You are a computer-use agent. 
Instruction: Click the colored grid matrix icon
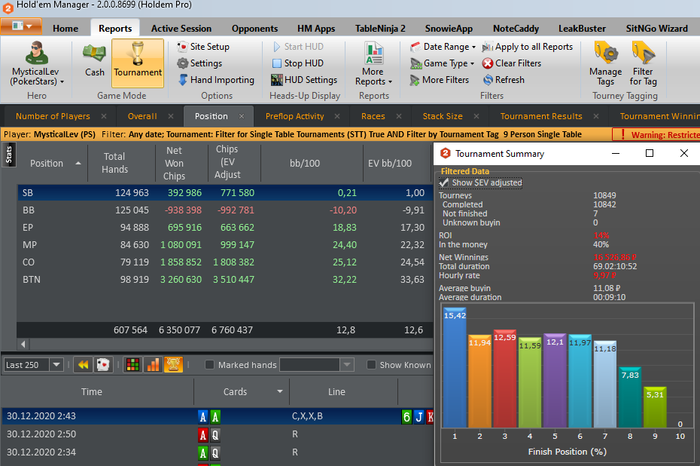[133, 365]
